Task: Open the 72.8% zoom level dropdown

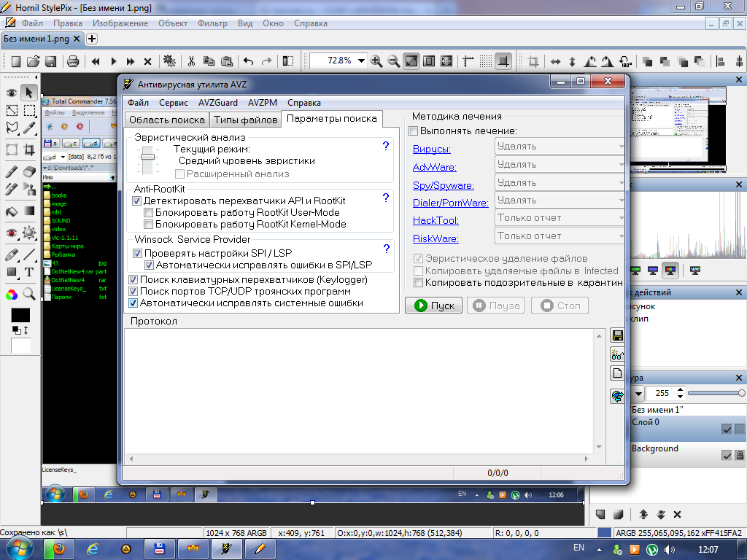Action: (361, 61)
